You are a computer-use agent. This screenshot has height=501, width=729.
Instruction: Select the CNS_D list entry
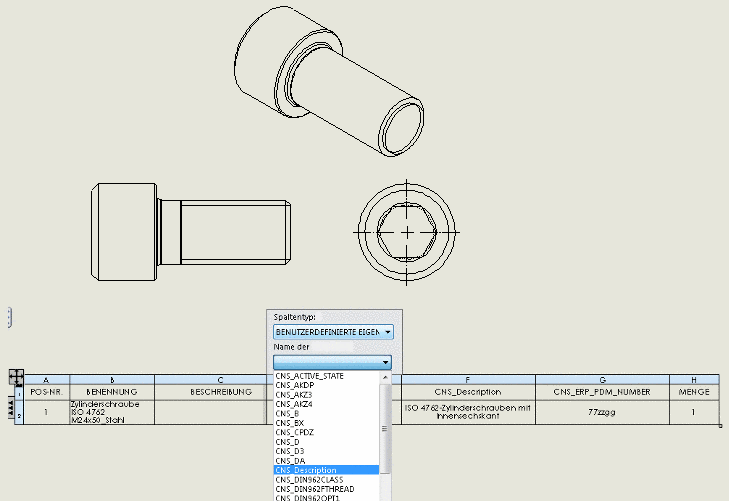pyautogui.click(x=287, y=442)
